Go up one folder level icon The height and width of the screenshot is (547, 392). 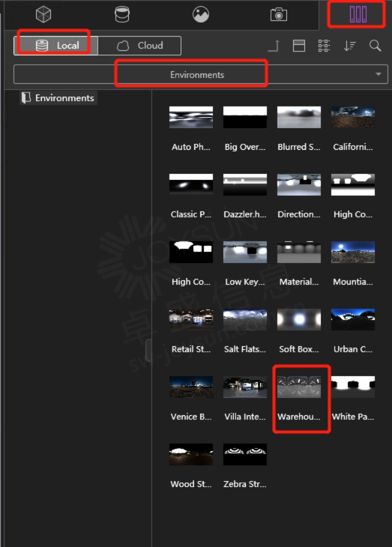tap(274, 46)
